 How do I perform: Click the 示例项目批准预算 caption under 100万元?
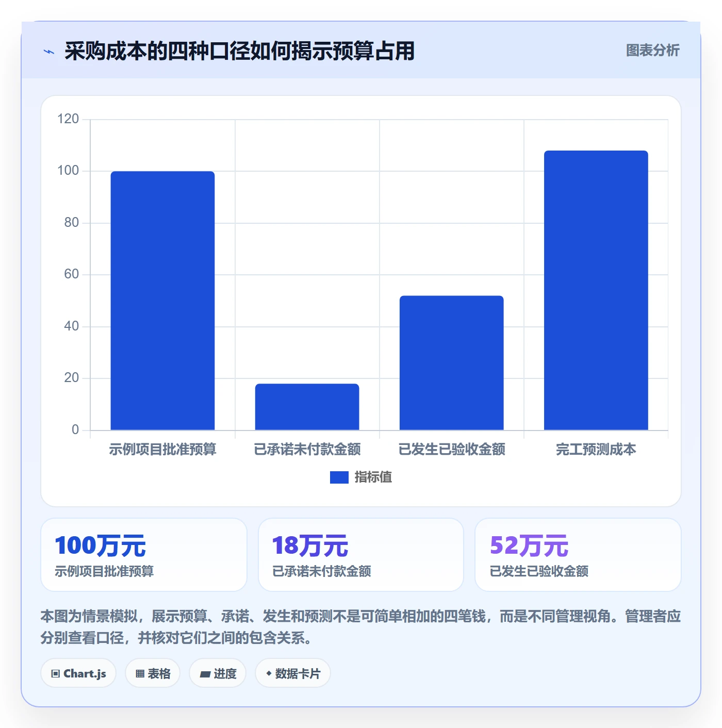pyautogui.click(x=104, y=571)
